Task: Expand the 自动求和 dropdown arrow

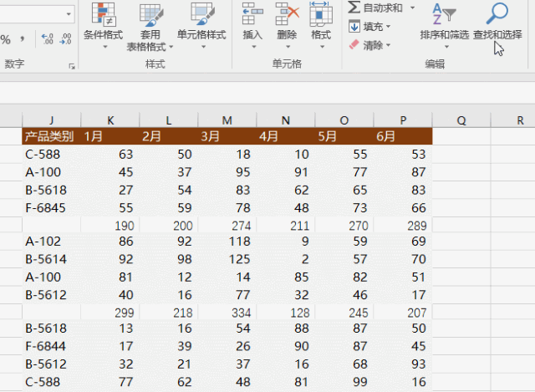Action: [x=412, y=8]
